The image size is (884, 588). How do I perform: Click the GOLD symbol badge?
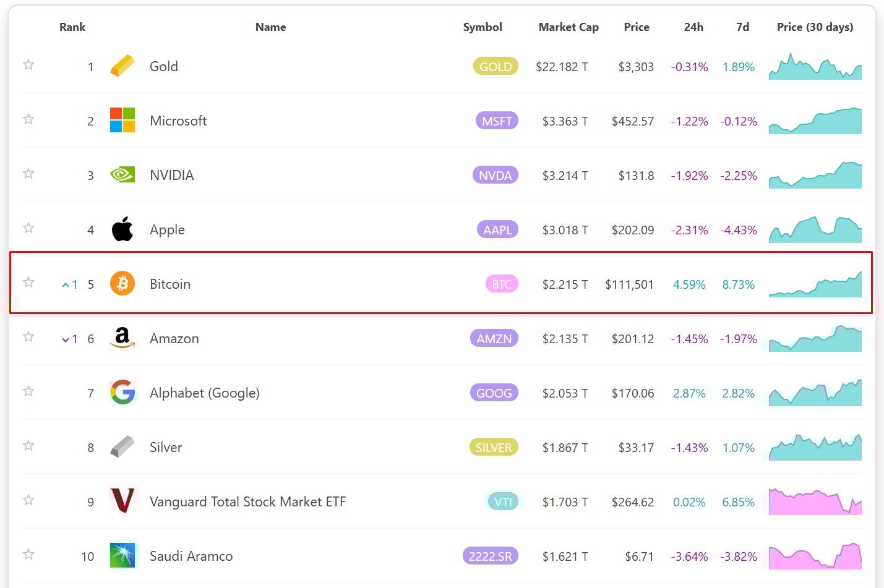tap(496, 66)
